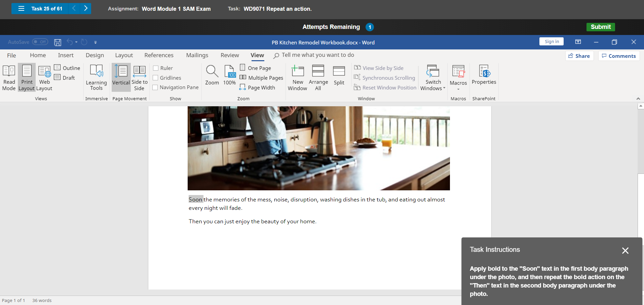Open the Design tab
644x305 pixels.
95,55
